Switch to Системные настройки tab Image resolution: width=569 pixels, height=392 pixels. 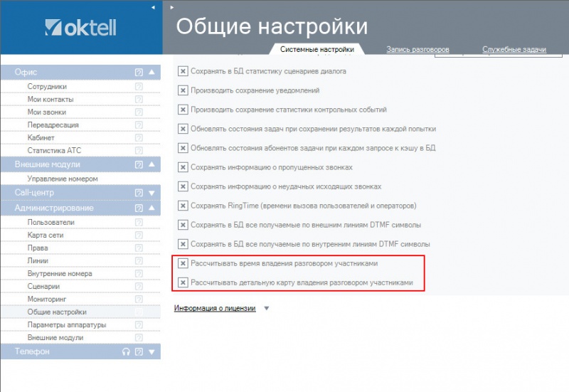tap(317, 49)
